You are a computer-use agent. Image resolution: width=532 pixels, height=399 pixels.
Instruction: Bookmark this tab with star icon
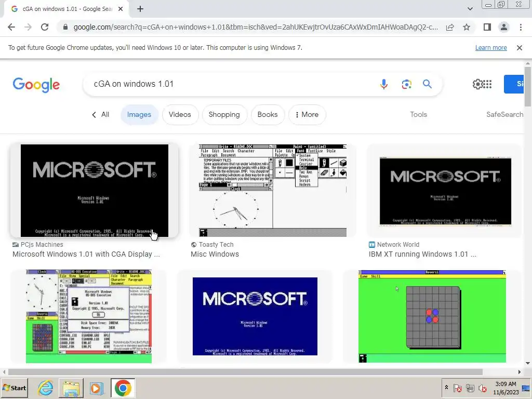[467, 27]
